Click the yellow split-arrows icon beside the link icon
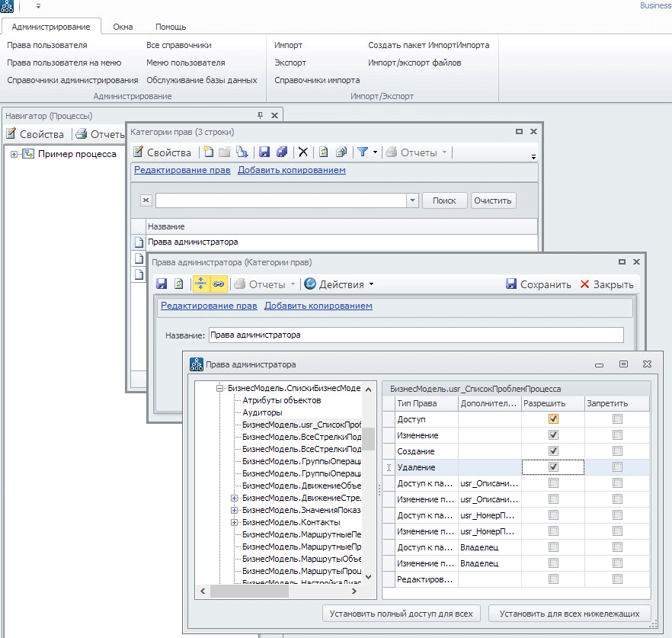This screenshot has height=638, width=672. click(x=201, y=284)
